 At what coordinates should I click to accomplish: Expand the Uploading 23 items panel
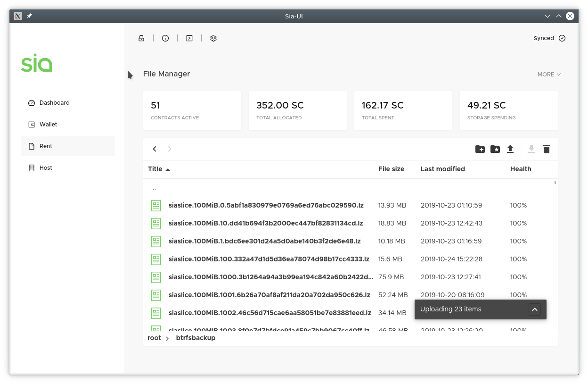(x=534, y=309)
